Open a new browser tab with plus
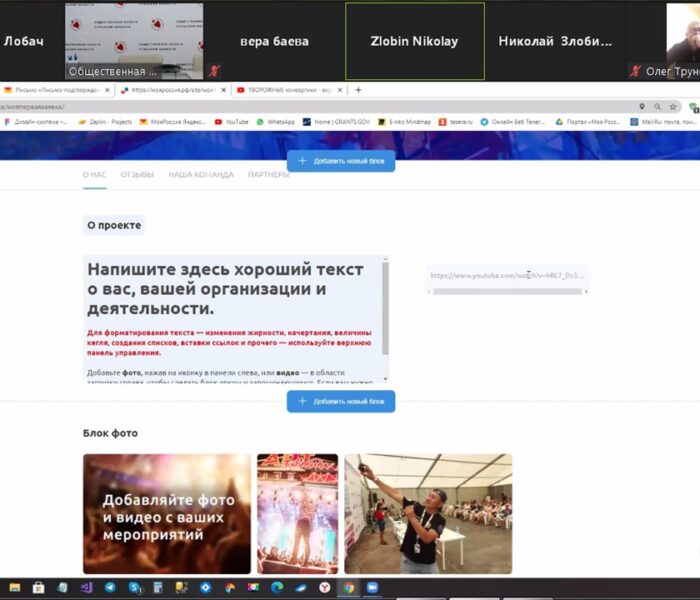The image size is (700, 600). pyautogui.click(x=358, y=90)
